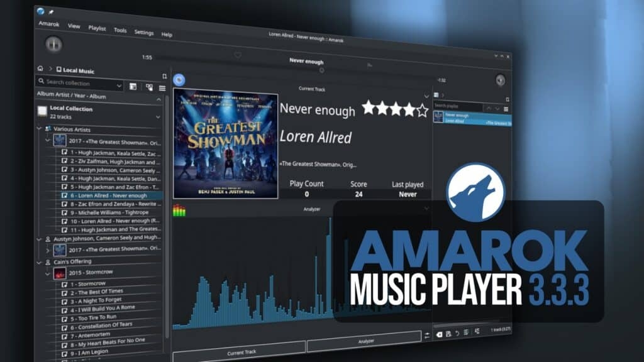Expand the second 2017 Greatest Showman album
This screenshot has width=644, height=362.
tap(48, 250)
